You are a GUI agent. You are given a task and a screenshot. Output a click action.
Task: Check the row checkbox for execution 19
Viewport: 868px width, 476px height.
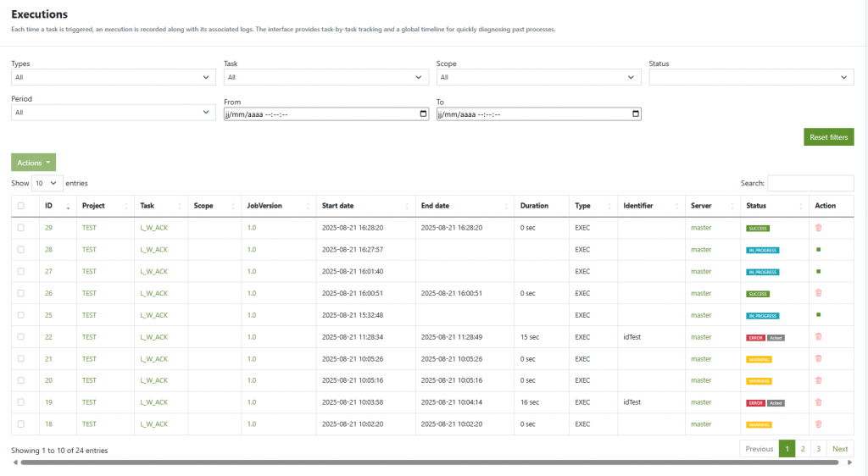click(21, 402)
